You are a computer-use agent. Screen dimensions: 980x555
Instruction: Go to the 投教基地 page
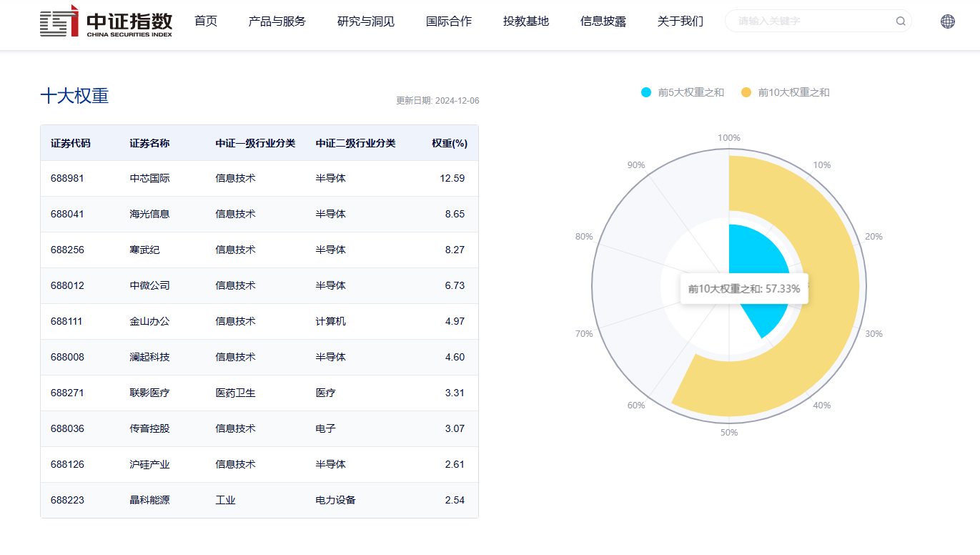526,21
